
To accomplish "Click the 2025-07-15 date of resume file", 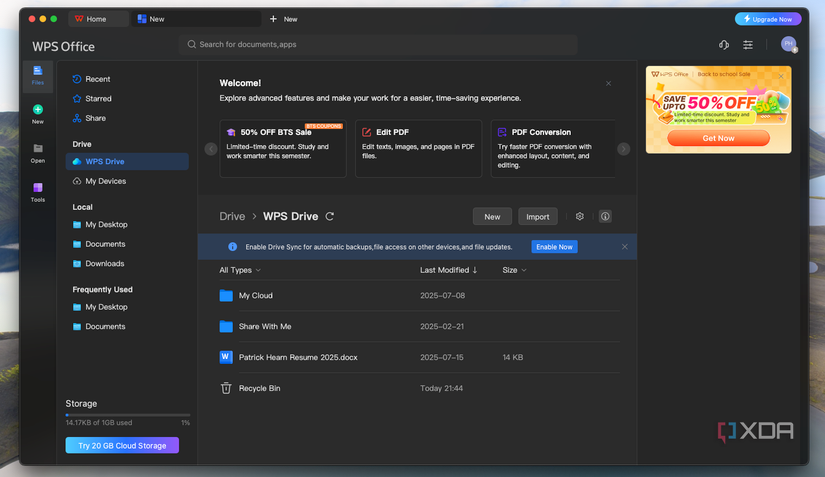I will pos(441,358).
